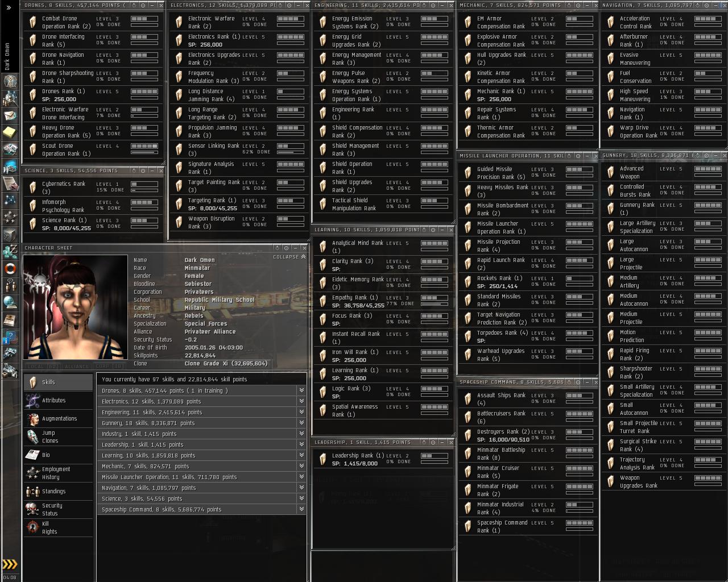Click the skill book icon beside Leadership Rank (1)
The image size is (728, 582).
323,459
